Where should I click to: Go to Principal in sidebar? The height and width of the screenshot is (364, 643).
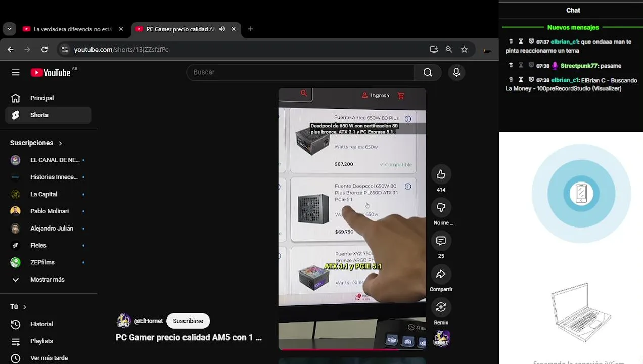49,98
